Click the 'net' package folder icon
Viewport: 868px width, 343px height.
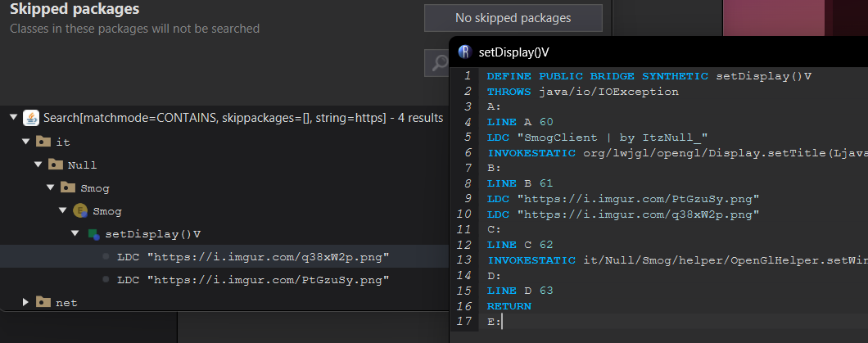click(43, 302)
